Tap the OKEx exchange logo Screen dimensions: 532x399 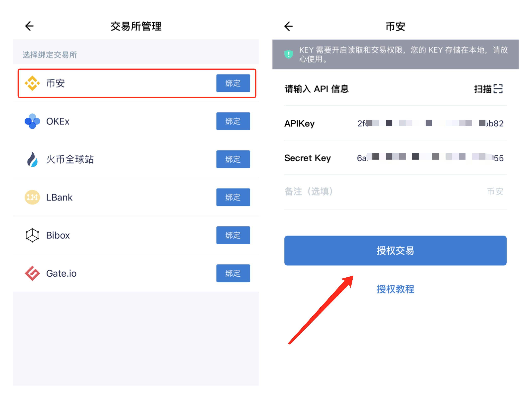pos(32,121)
